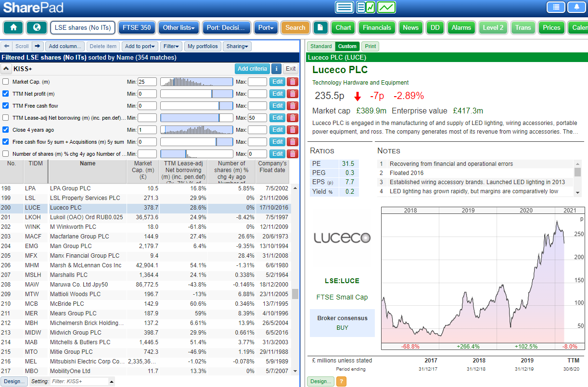Open the Alarms tab
Image resolution: width=588 pixels, height=387 pixels.
[x=461, y=27]
